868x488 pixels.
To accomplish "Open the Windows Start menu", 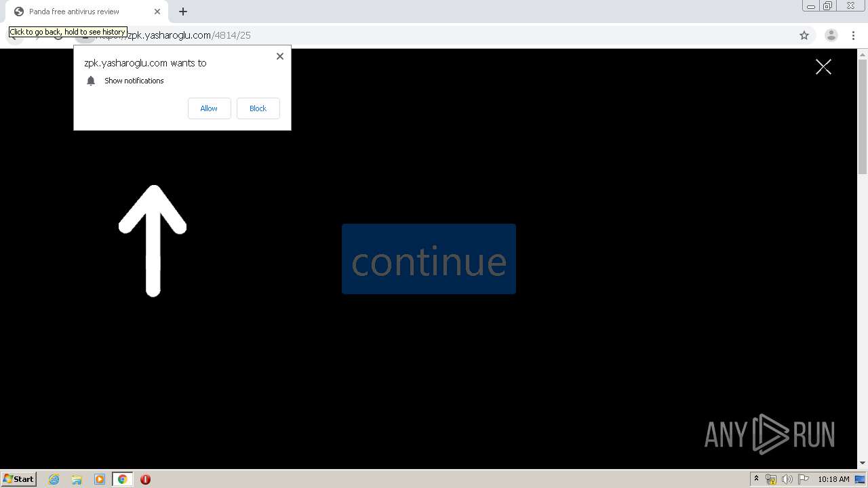I will click(x=19, y=479).
